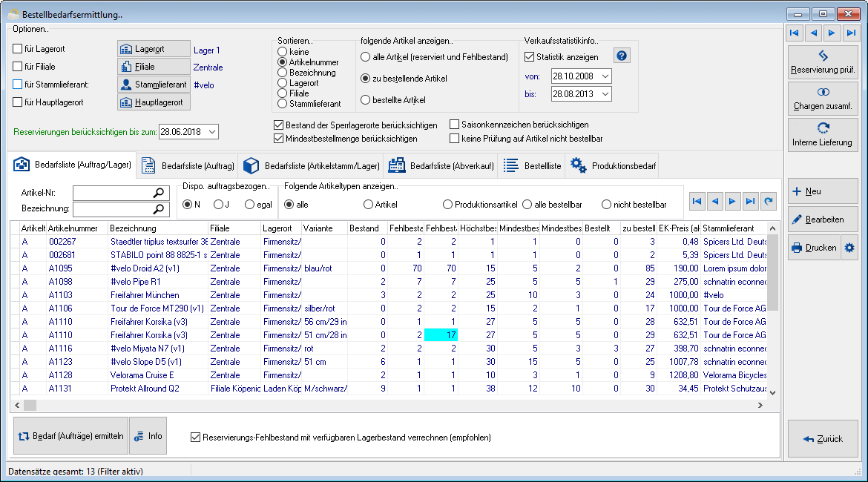Select alle Artikel (reserviert und Fehlbestand)
Image resolution: width=868 pixels, height=482 pixels.
(x=365, y=57)
